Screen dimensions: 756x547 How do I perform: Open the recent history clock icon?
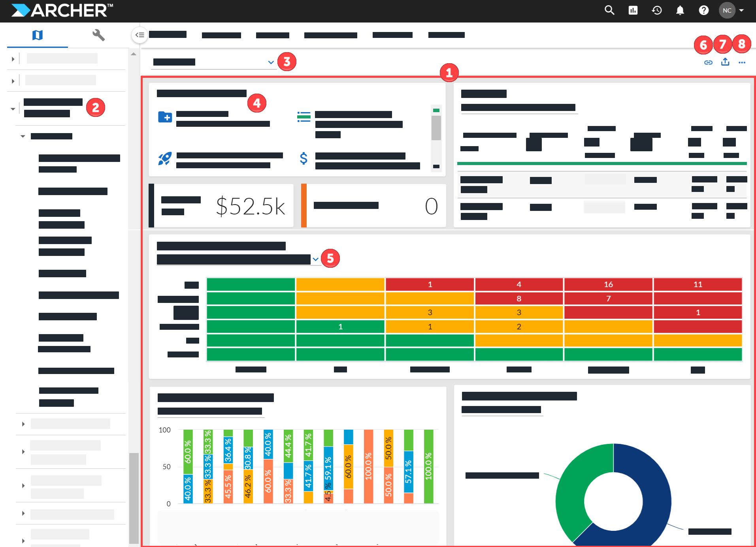pos(657,10)
